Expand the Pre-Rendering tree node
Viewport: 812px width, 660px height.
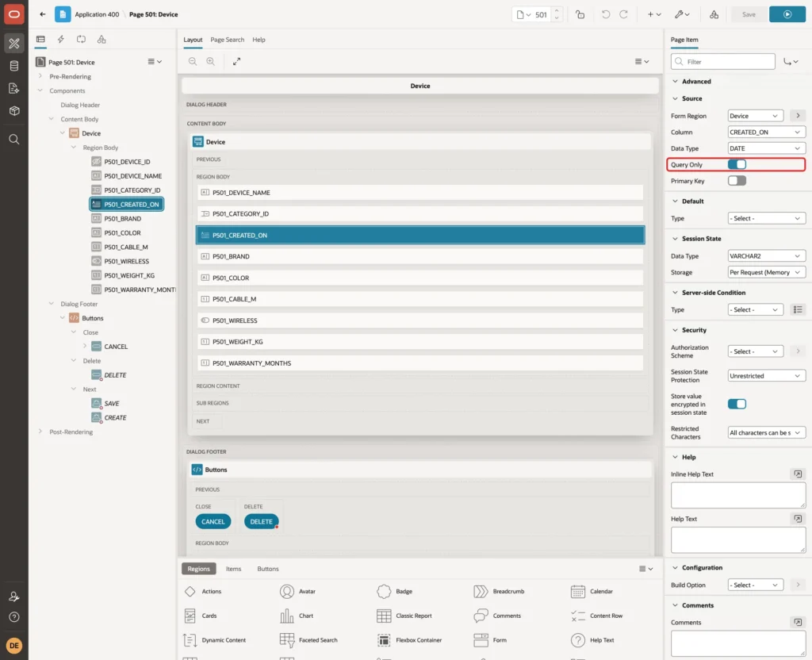[x=40, y=76]
